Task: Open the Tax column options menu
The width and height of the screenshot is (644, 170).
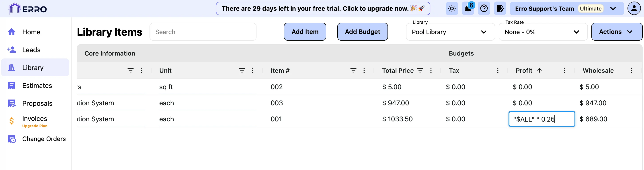Action: coord(498,70)
